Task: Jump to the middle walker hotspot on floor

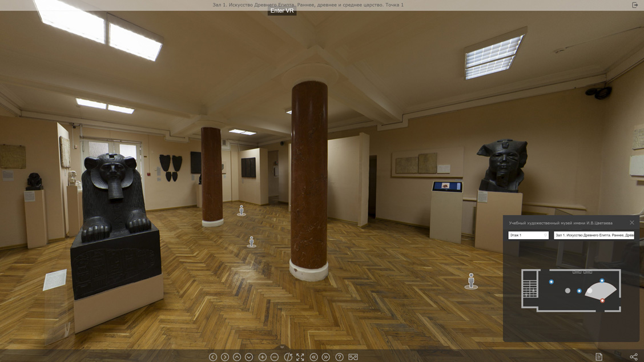Action: 251,242
